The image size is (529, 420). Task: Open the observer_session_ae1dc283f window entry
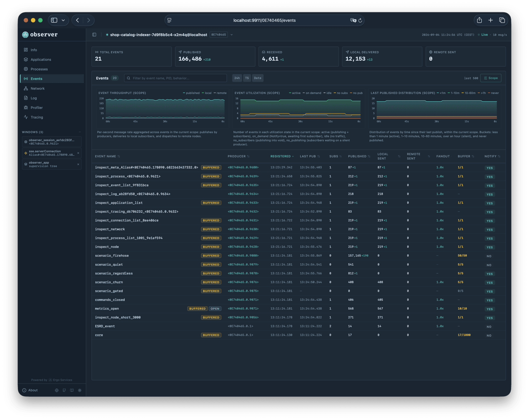click(x=52, y=142)
